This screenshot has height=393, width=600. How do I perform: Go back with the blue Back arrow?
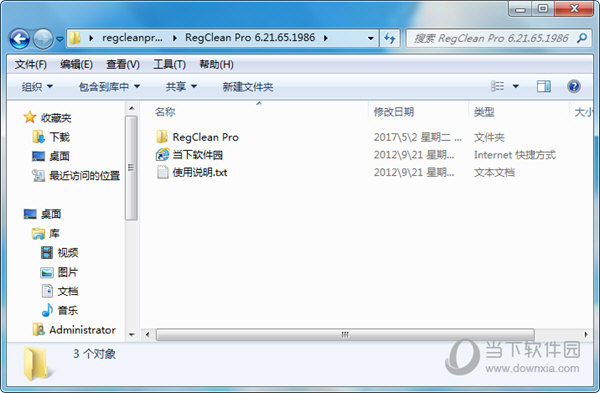[x=20, y=39]
